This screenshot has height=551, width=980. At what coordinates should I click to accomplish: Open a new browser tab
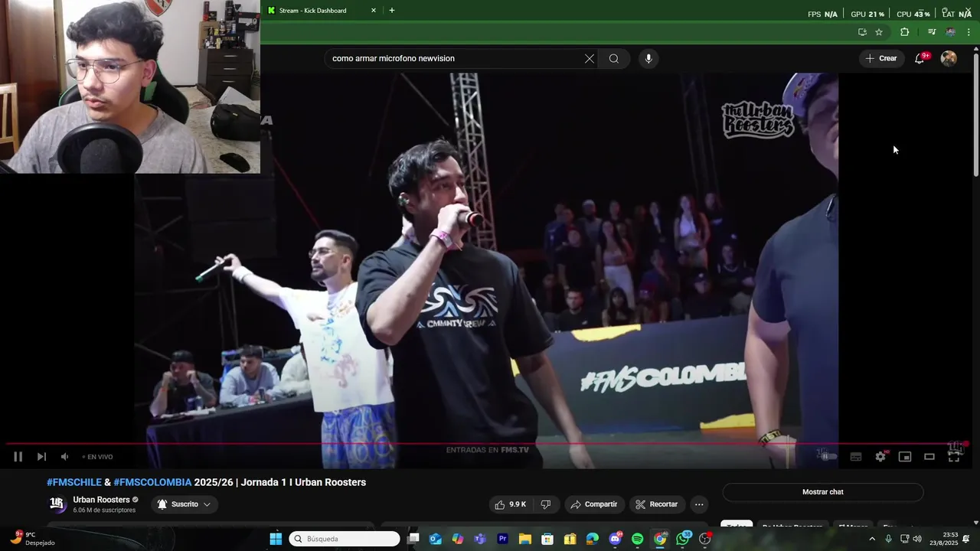click(x=392, y=11)
